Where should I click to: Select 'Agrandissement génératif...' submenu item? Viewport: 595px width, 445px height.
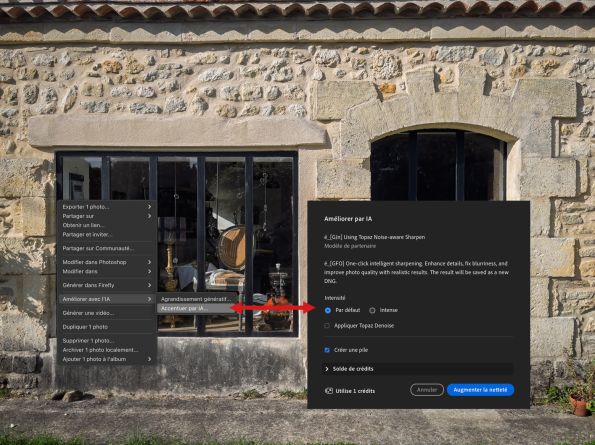click(197, 299)
